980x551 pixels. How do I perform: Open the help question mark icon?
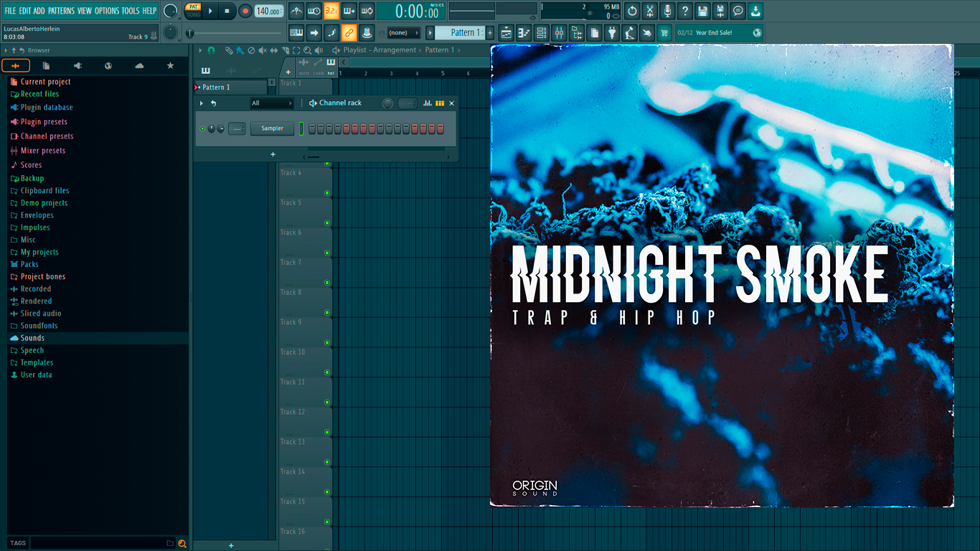685,11
